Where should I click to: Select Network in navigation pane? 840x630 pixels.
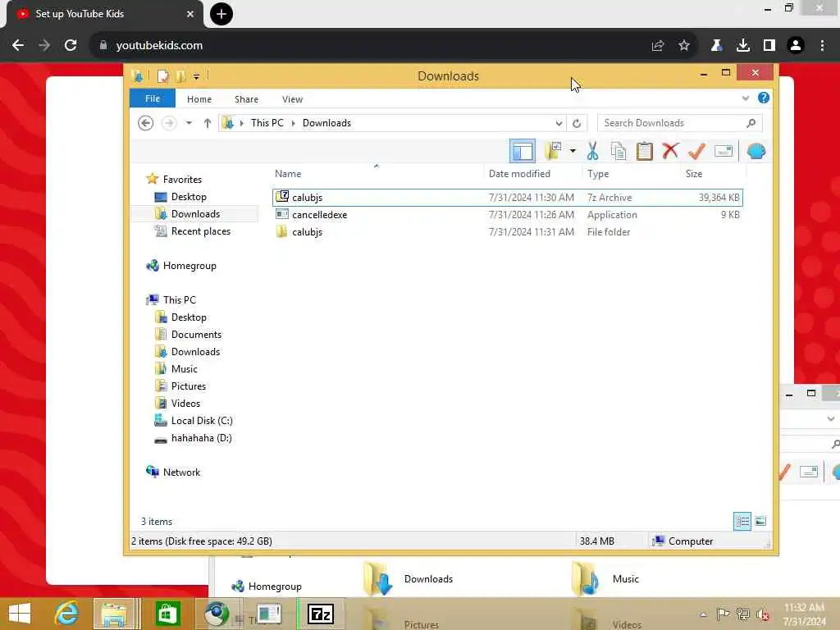tap(181, 472)
